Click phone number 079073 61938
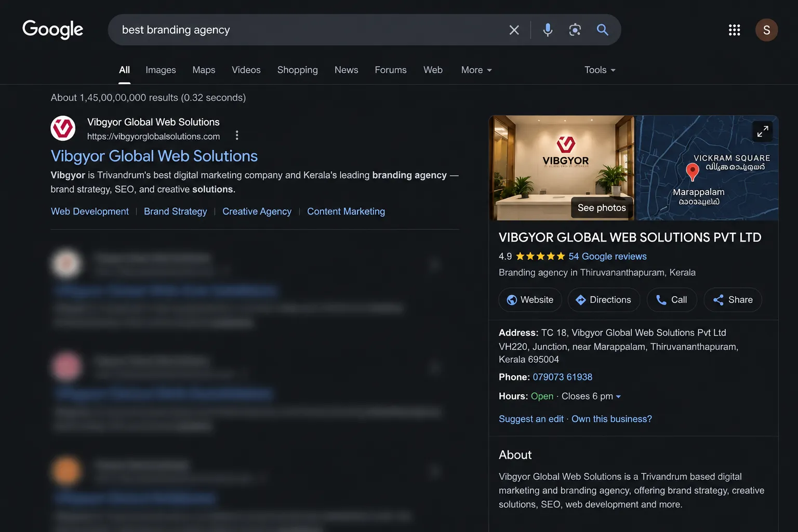 coord(563,377)
